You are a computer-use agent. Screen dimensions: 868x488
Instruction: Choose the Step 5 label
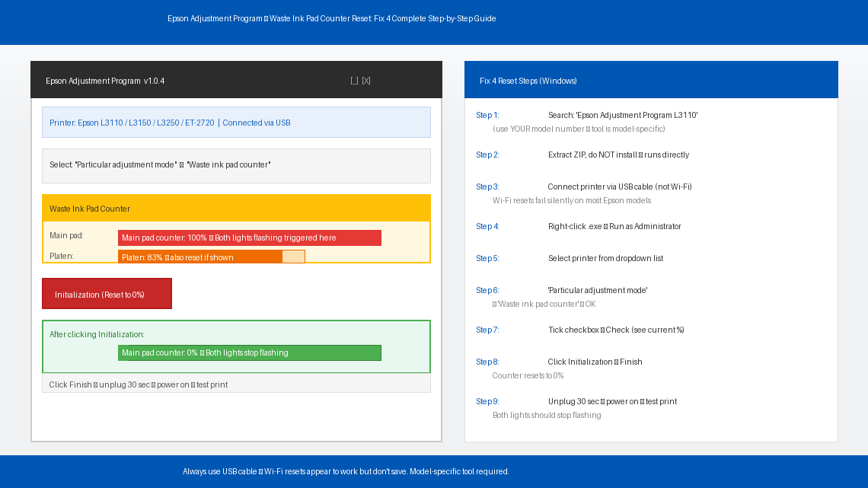coord(487,258)
